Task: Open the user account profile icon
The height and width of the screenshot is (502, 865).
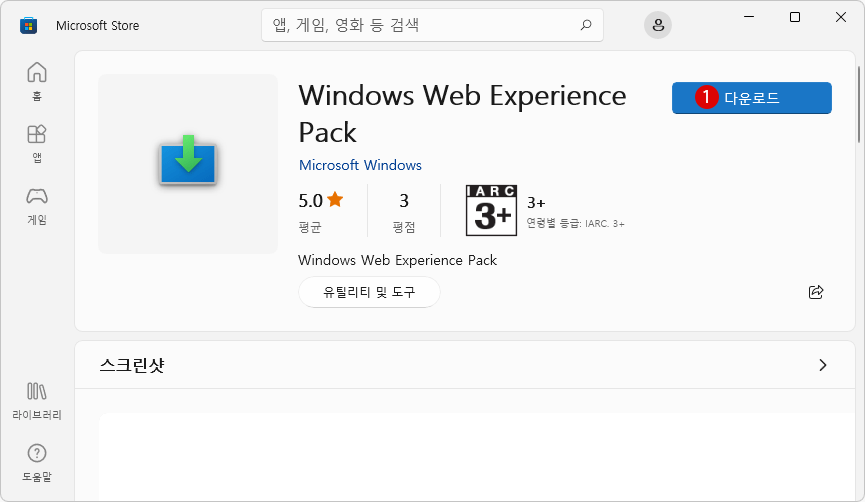Action: point(658,25)
